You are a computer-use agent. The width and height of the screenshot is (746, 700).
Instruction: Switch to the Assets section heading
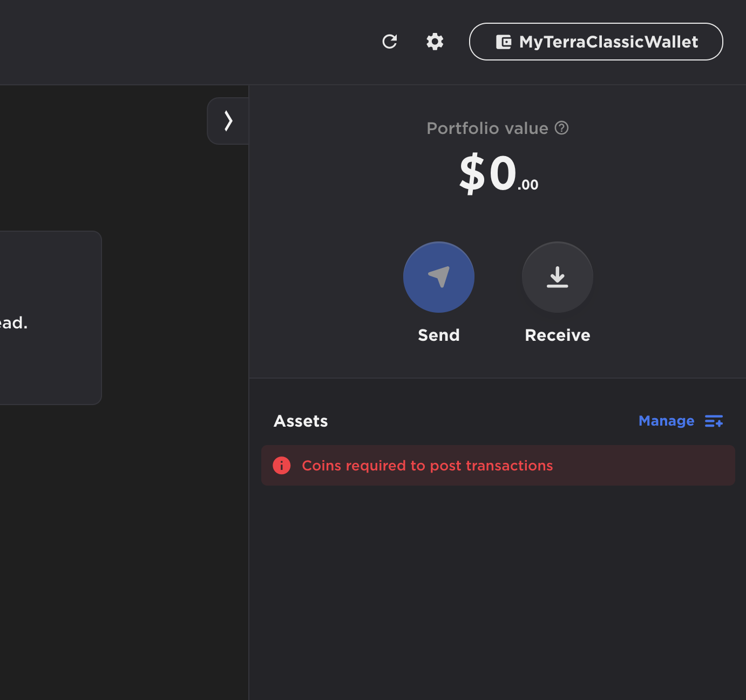click(301, 421)
